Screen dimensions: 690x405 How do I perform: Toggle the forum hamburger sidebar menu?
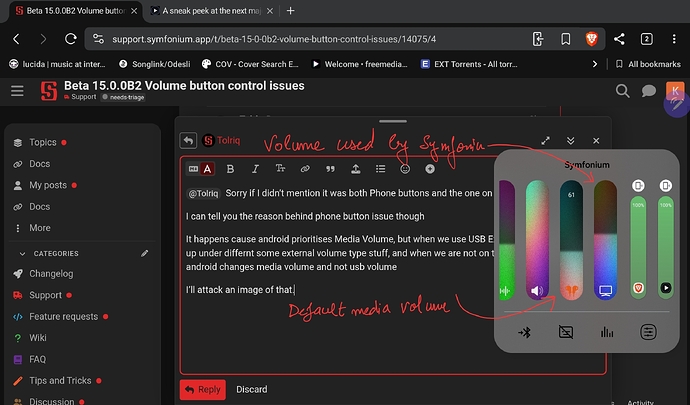tap(17, 91)
